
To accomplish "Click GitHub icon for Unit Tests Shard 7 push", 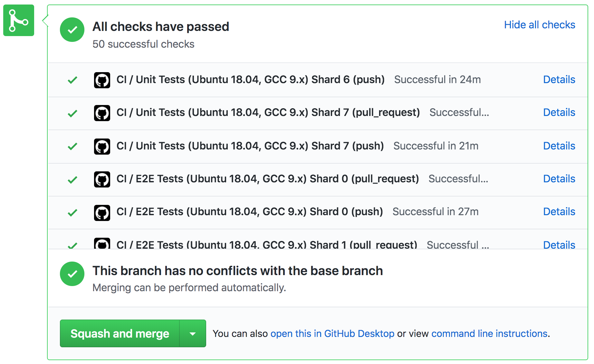I will [102, 147].
